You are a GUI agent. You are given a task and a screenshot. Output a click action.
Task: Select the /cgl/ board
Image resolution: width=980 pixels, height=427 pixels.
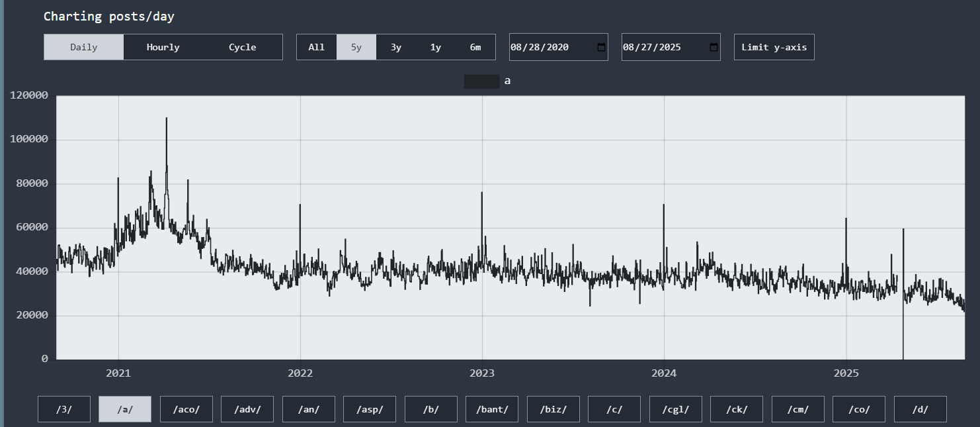(x=676, y=409)
